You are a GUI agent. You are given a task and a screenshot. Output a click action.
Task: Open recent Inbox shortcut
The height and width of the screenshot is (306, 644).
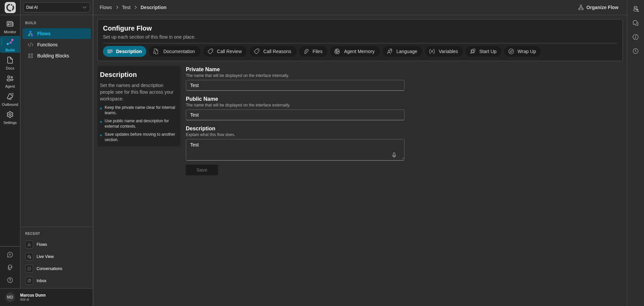pyautogui.click(x=56, y=281)
